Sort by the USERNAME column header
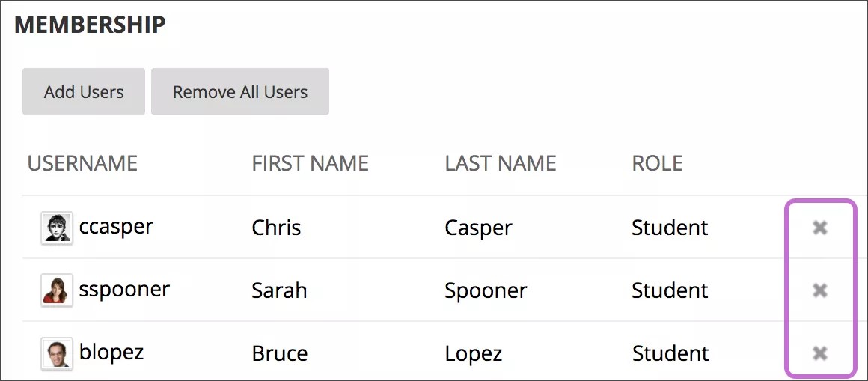 tap(82, 163)
